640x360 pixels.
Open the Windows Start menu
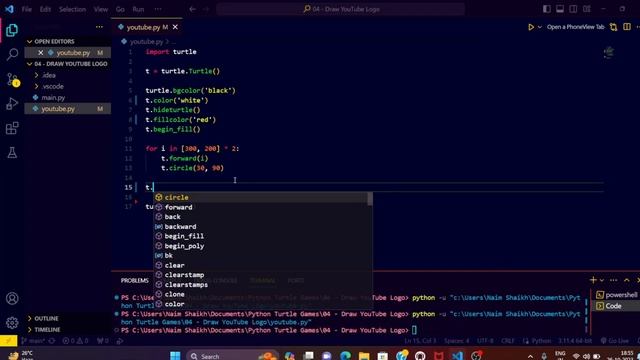click(x=175, y=356)
